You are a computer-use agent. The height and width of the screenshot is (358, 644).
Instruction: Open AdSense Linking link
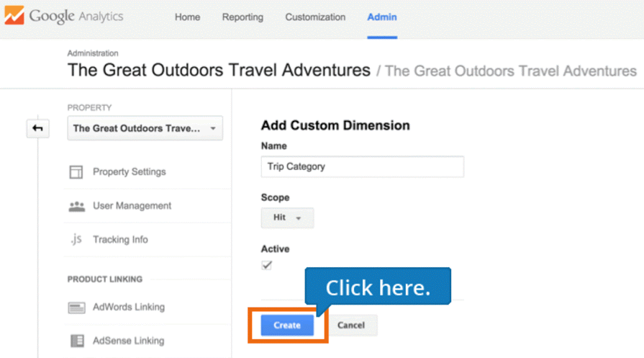[x=129, y=341]
